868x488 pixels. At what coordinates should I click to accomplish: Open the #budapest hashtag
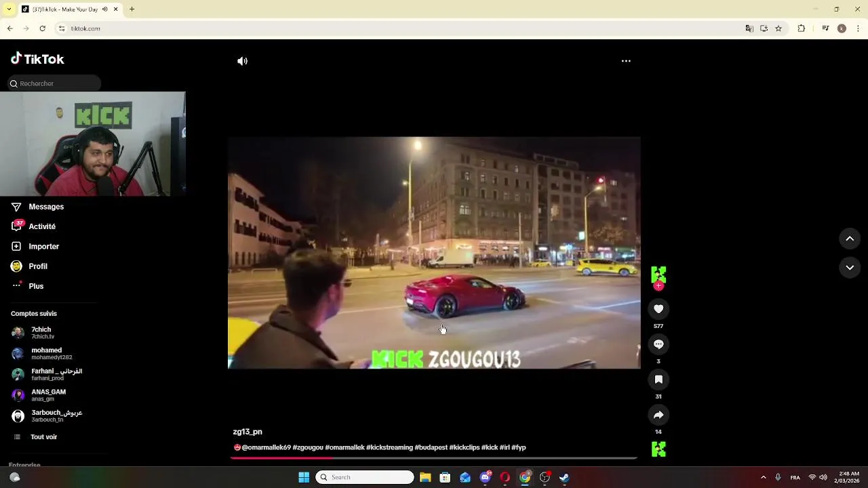click(x=431, y=447)
